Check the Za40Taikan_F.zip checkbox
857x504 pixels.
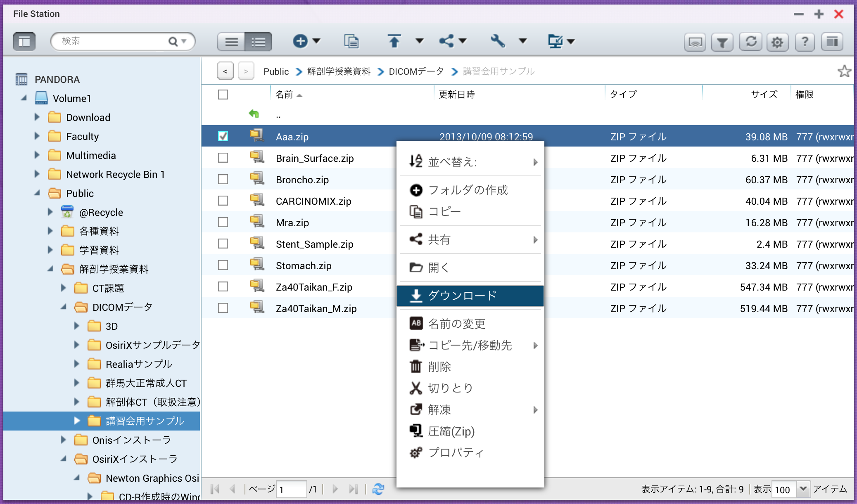(223, 286)
